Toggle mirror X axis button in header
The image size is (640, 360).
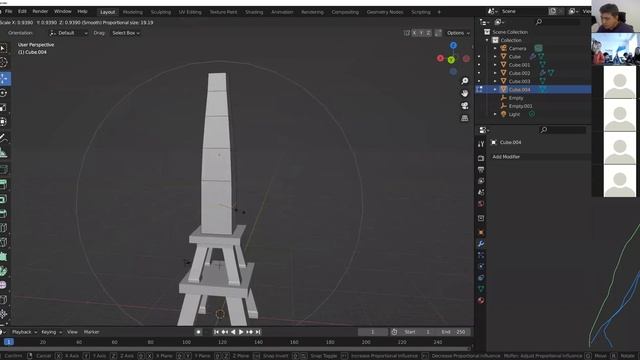414,33
